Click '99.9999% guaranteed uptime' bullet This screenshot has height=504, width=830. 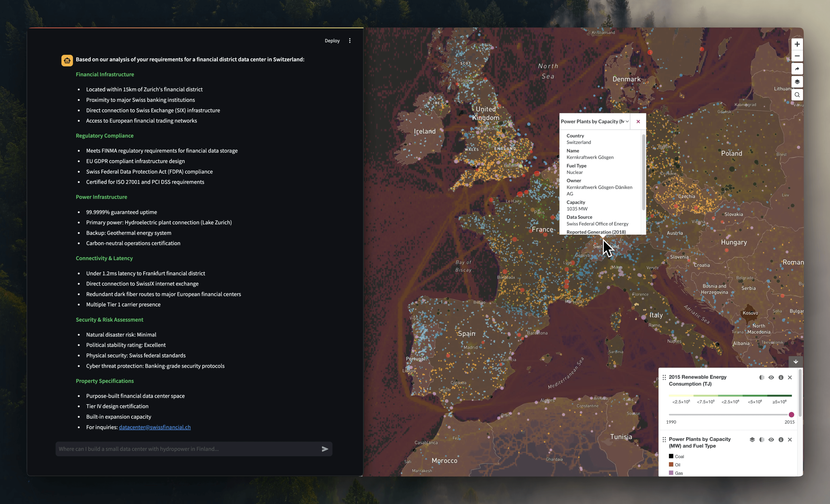(x=122, y=212)
